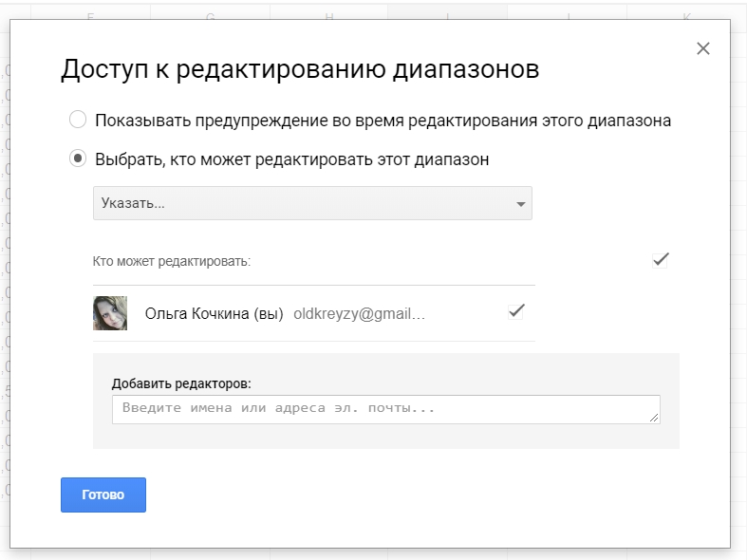Click the name "Ольга Кочкина (вы)"
747x560 pixels.
[x=214, y=313]
